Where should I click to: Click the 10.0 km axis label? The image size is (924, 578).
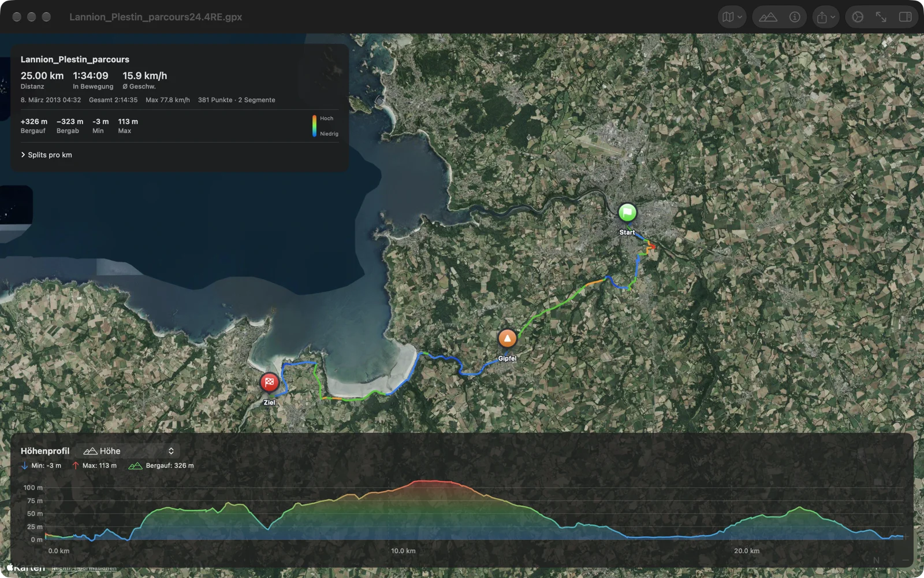click(x=403, y=551)
